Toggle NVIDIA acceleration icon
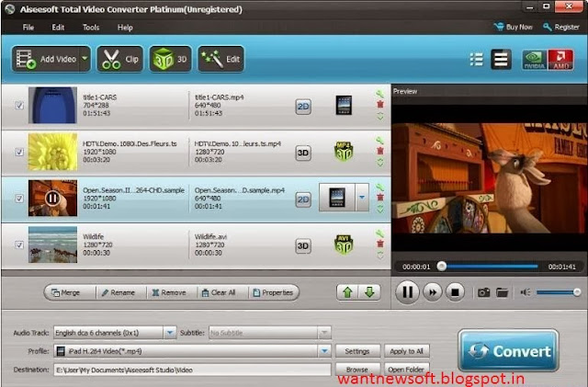 click(x=534, y=60)
